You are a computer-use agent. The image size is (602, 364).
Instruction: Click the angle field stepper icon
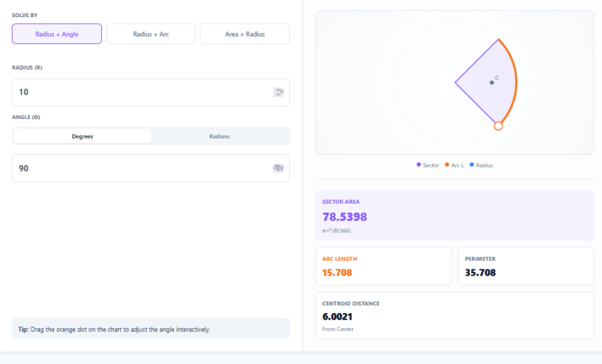[278, 168]
